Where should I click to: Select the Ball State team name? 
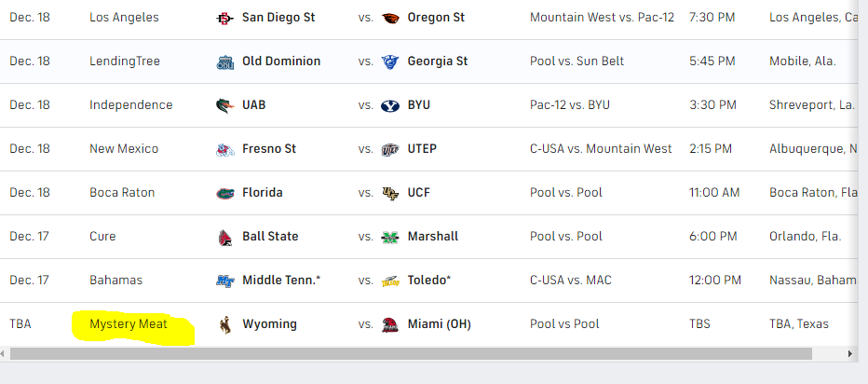click(270, 236)
